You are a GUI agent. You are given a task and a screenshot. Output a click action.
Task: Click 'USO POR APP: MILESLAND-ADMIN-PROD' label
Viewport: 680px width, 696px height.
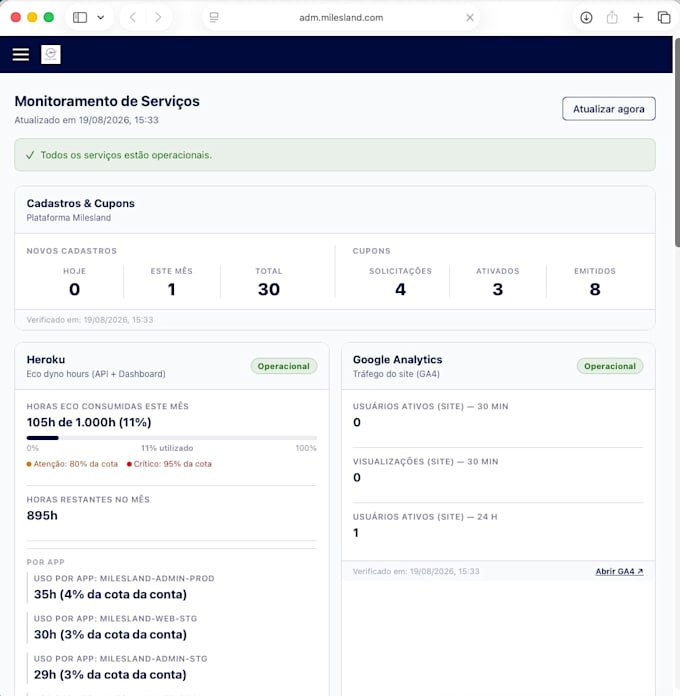pos(124,578)
